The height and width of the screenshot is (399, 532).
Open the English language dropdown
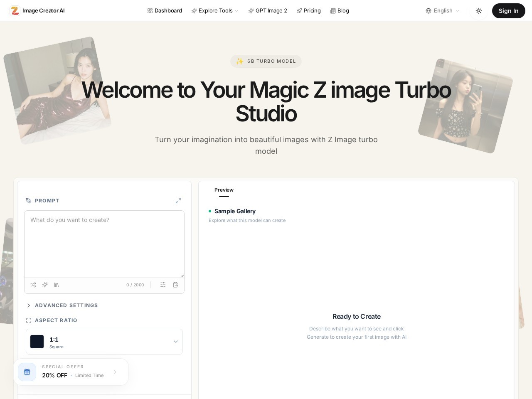(x=443, y=11)
